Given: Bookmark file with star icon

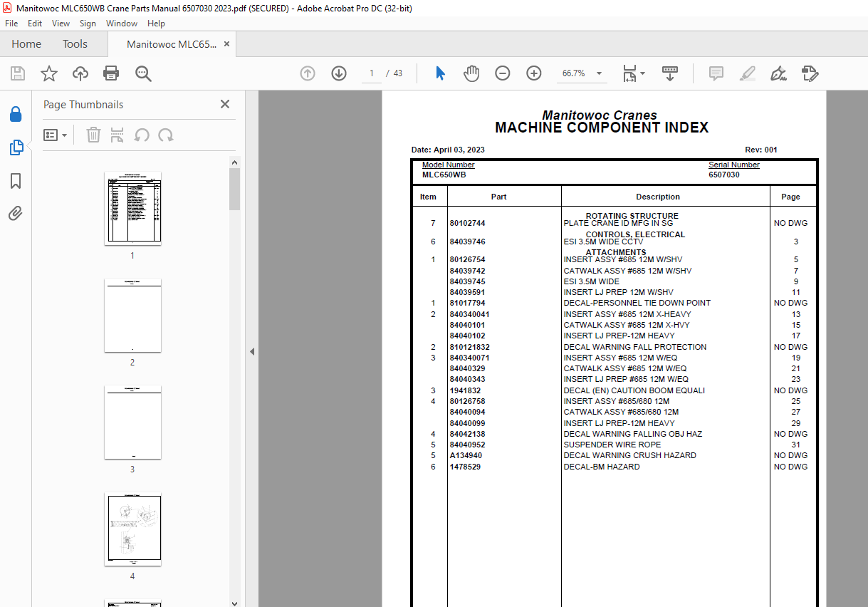Looking at the screenshot, I should tap(48, 73).
